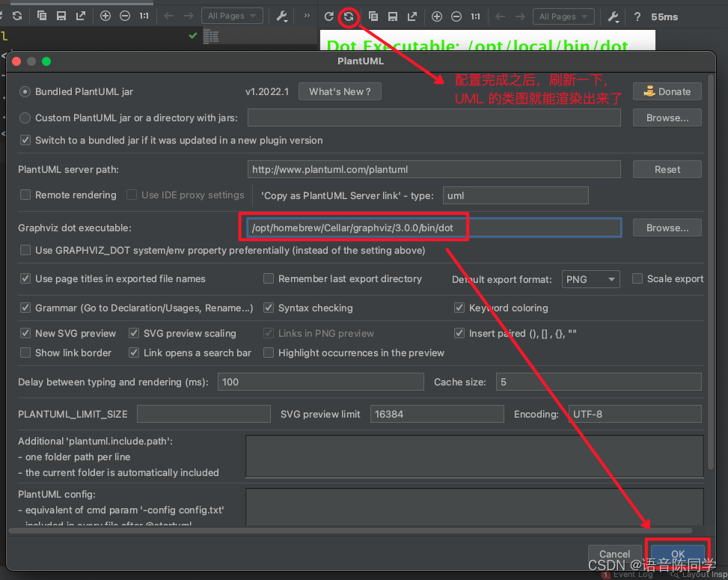Click the circled refresh icon in the right toolbar
Image resolution: width=728 pixels, height=580 pixels.
coord(349,17)
